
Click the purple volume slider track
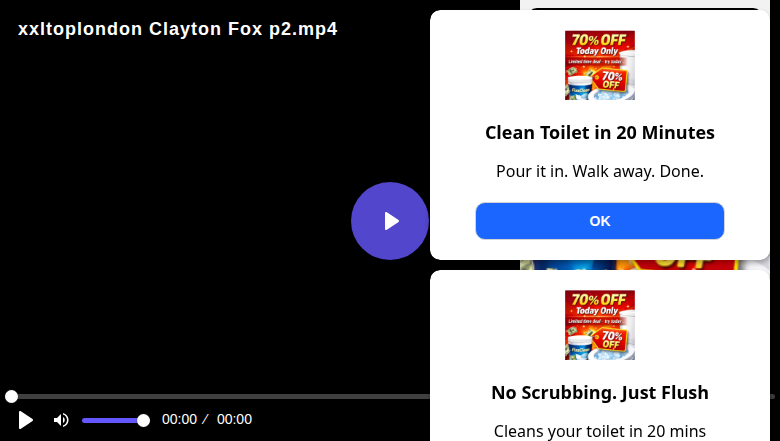tap(110, 420)
